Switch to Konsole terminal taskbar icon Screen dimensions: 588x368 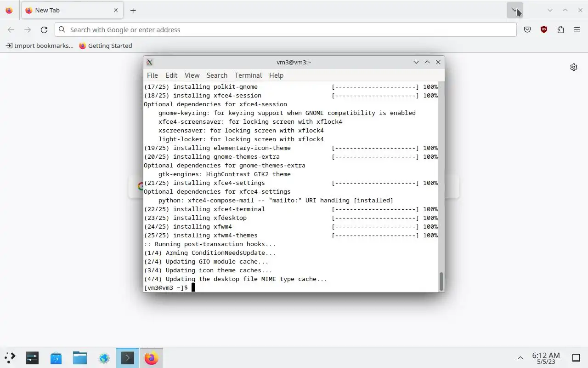click(x=128, y=358)
